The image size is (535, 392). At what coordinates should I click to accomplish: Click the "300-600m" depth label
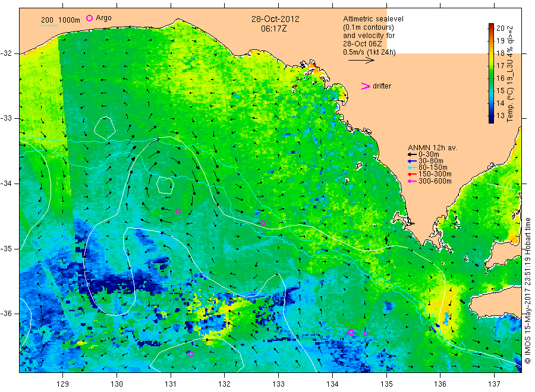[x=435, y=181]
